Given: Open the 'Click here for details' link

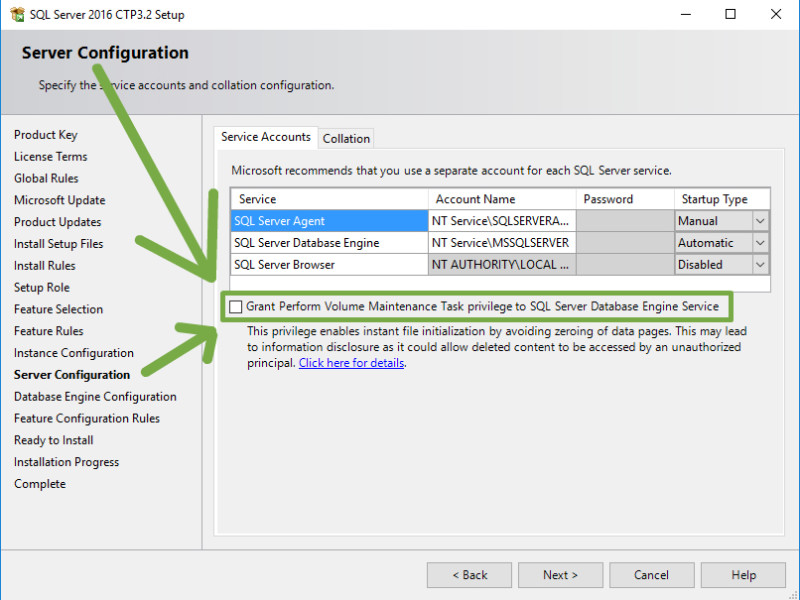Looking at the screenshot, I should tap(352, 363).
